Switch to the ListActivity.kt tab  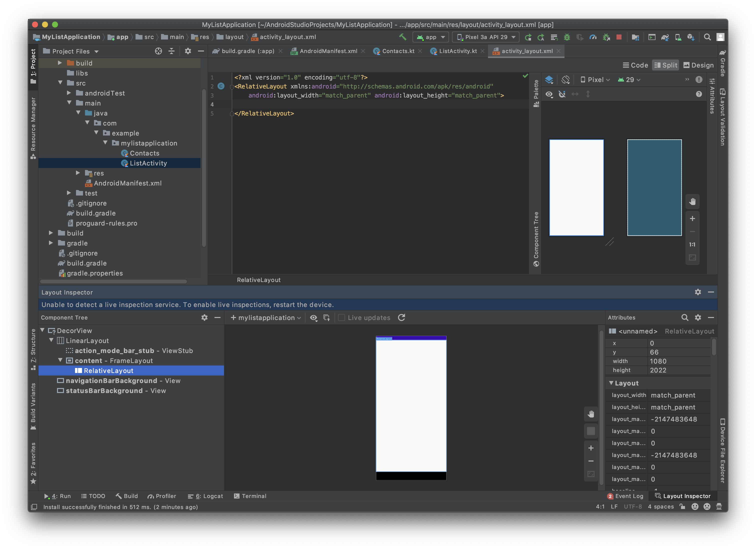point(457,51)
